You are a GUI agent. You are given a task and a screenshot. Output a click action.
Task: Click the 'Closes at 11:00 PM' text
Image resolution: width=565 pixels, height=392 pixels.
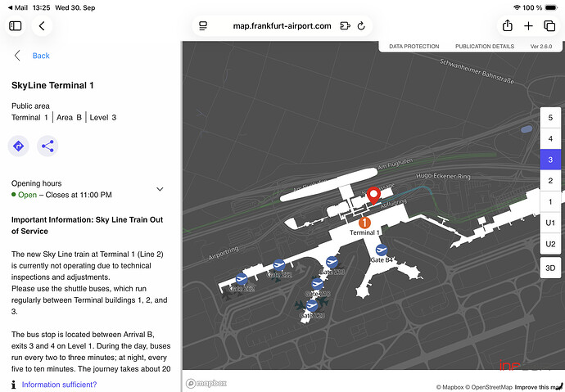click(79, 195)
